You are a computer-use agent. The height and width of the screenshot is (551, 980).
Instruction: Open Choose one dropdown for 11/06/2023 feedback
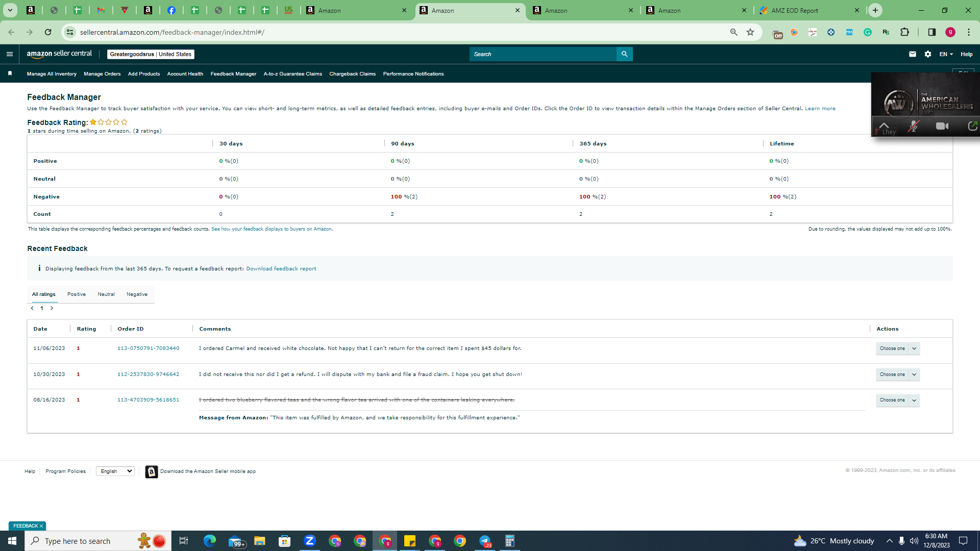click(898, 348)
